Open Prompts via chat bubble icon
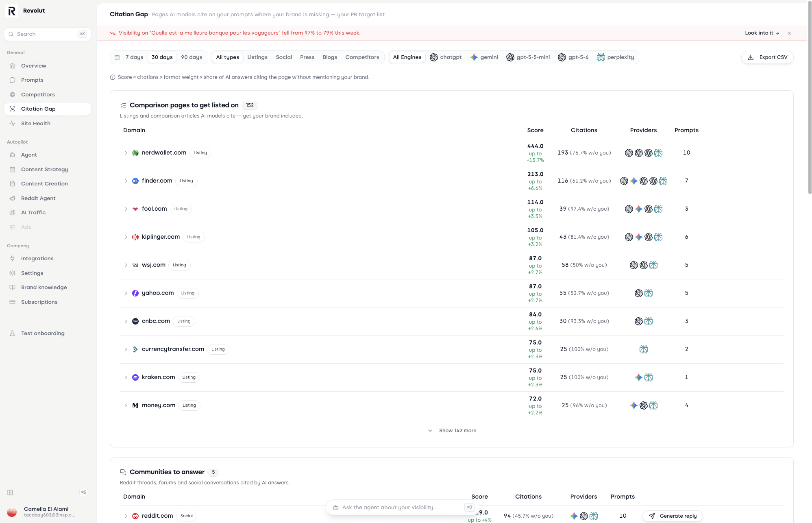Screen dimensions: 812x523 (x=13, y=80)
